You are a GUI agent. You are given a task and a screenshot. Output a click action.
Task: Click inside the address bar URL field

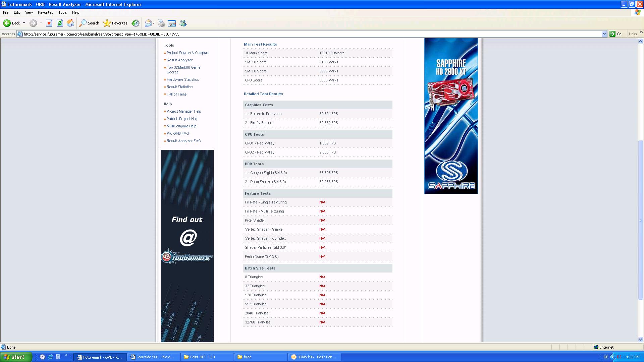[x=312, y=34]
